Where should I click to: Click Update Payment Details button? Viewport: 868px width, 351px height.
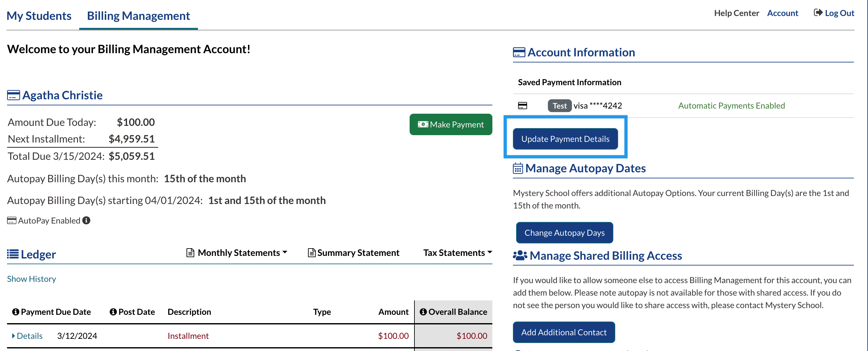565,139
